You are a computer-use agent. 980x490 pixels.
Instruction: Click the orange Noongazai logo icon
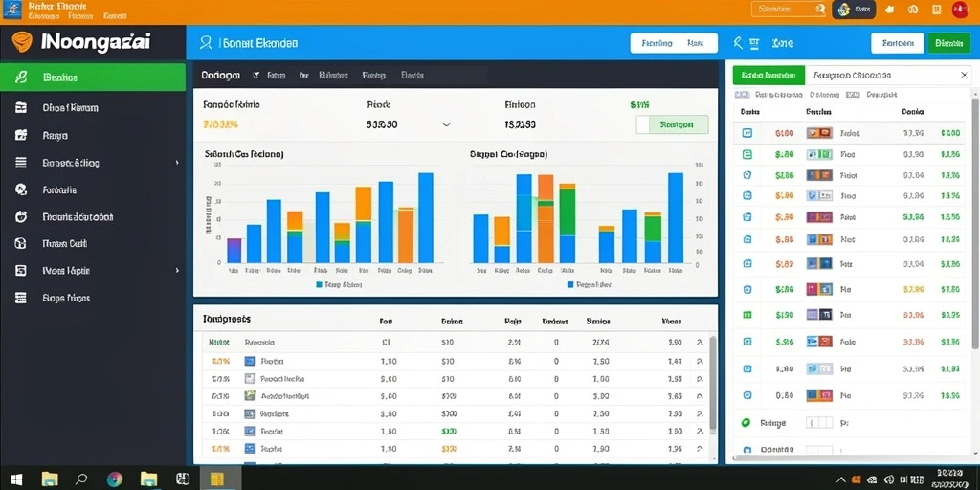(x=22, y=42)
